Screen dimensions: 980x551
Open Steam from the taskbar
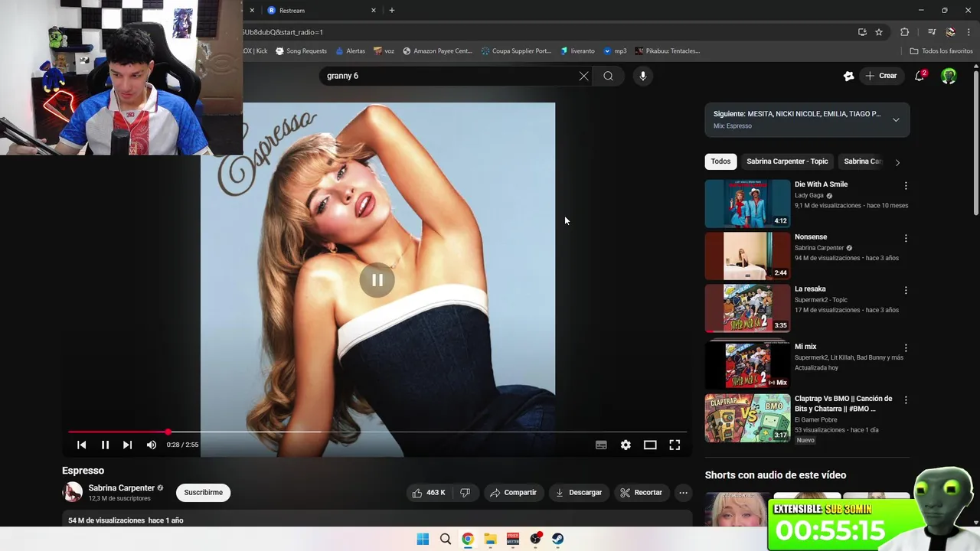tap(558, 539)
